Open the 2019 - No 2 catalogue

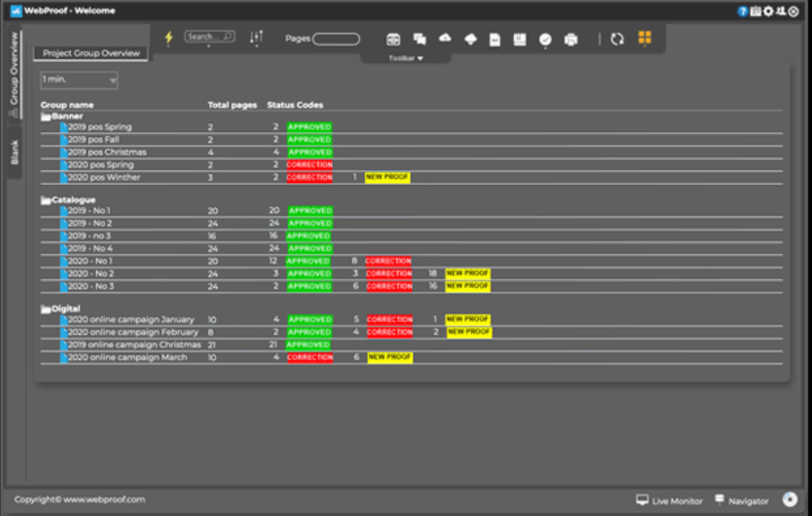90,223
